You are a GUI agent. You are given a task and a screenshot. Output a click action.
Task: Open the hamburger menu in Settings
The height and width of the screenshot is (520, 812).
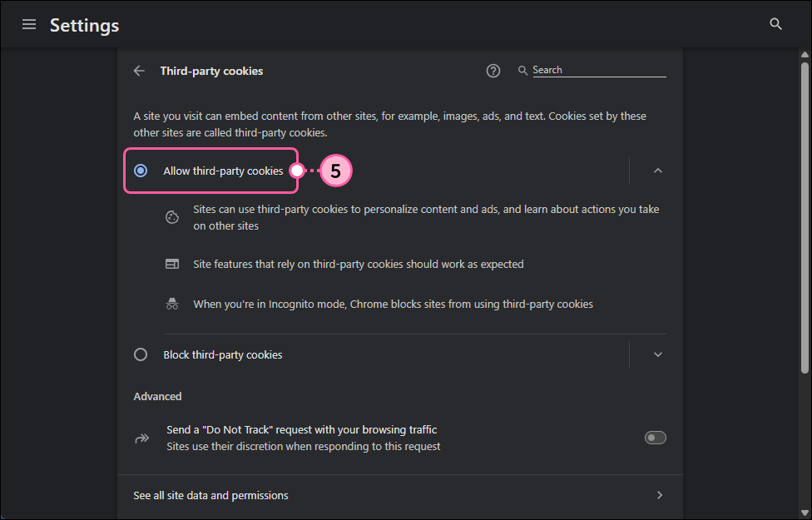[29, 24]
